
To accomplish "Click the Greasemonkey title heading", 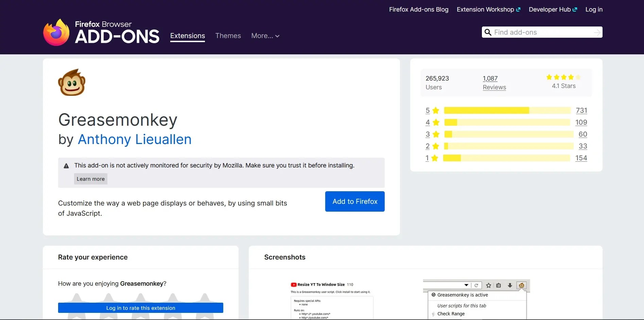I will coord(118,120).
